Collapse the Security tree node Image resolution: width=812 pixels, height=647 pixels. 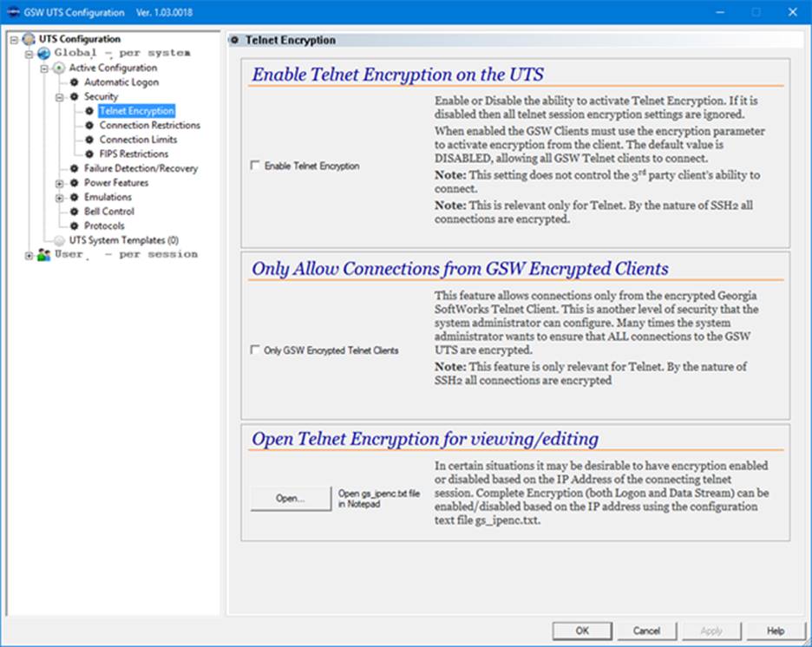[60, 97]
